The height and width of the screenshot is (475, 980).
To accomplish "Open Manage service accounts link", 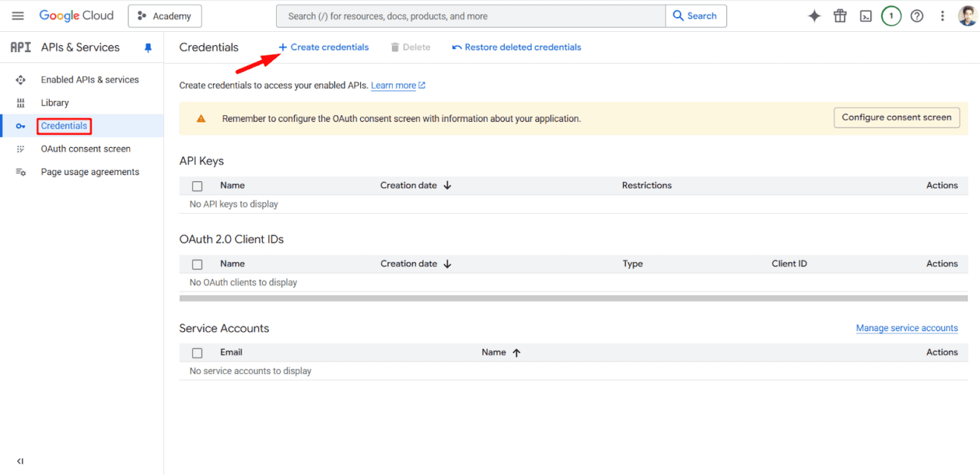I will (907, 328).
